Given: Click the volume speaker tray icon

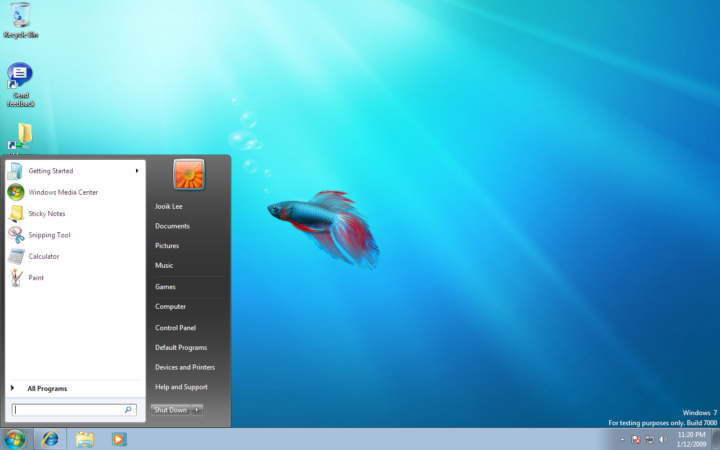Looking at the screenshot, I should 663,440.
